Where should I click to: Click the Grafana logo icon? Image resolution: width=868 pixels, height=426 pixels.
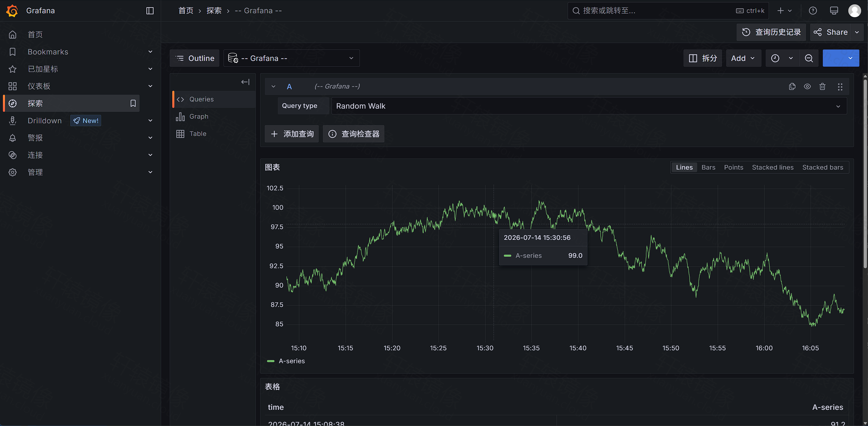(12, 11)
